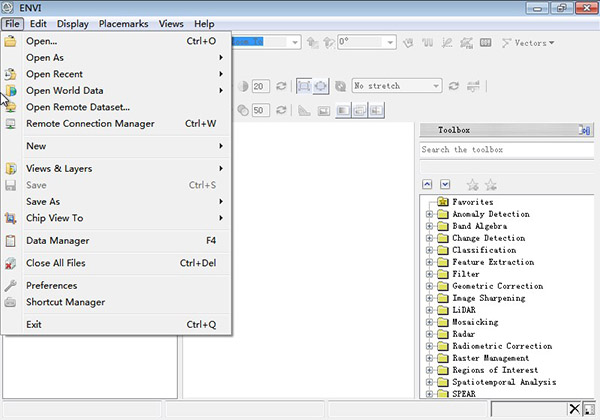Click the refresh icon after No stretch
Image resolution: width=600 pixels, height=420 pixels.
tap(454, 86)
